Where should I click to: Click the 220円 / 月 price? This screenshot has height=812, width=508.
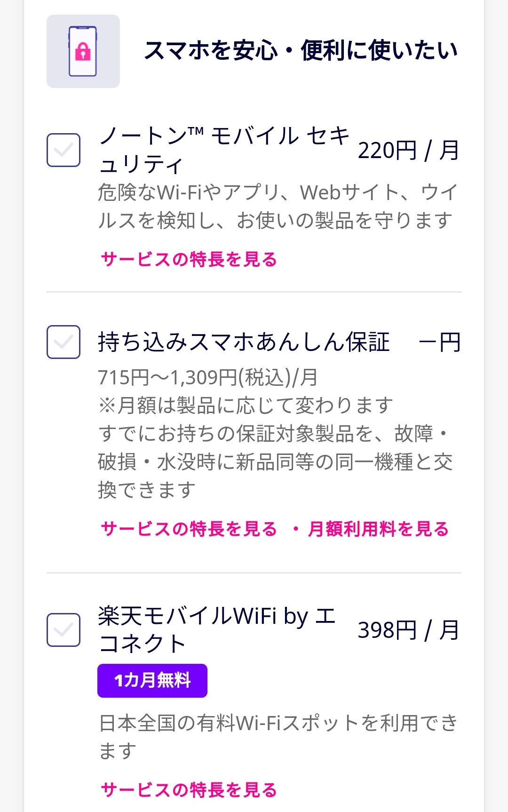(408, 151)
